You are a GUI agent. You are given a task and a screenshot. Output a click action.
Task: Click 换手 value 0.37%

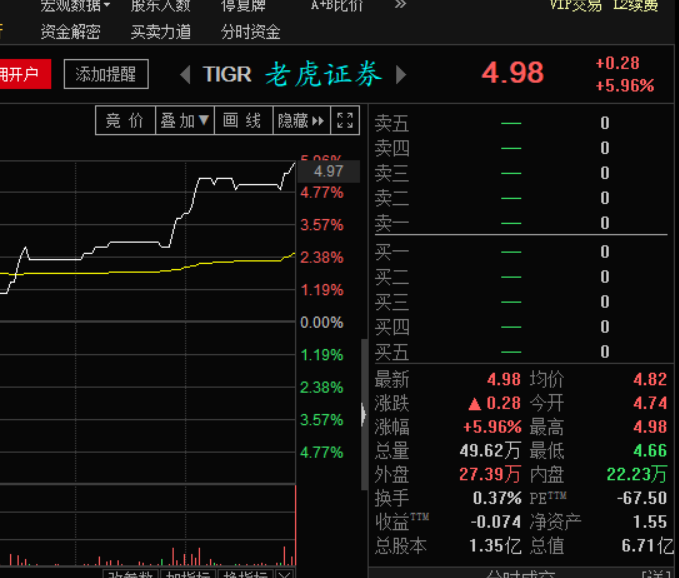coord(497,498)
